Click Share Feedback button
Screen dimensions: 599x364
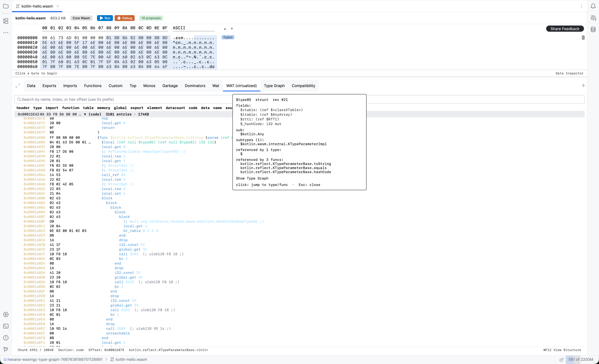(565, 29)
